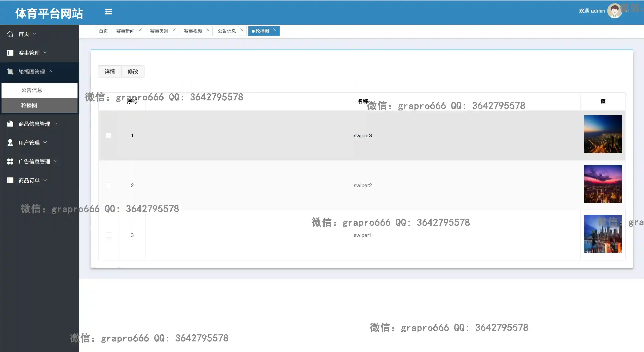Click the home icon in sidebar
The width and height of the screenshot is (644, 352).
pyautogui.click(x=10, y=34)
